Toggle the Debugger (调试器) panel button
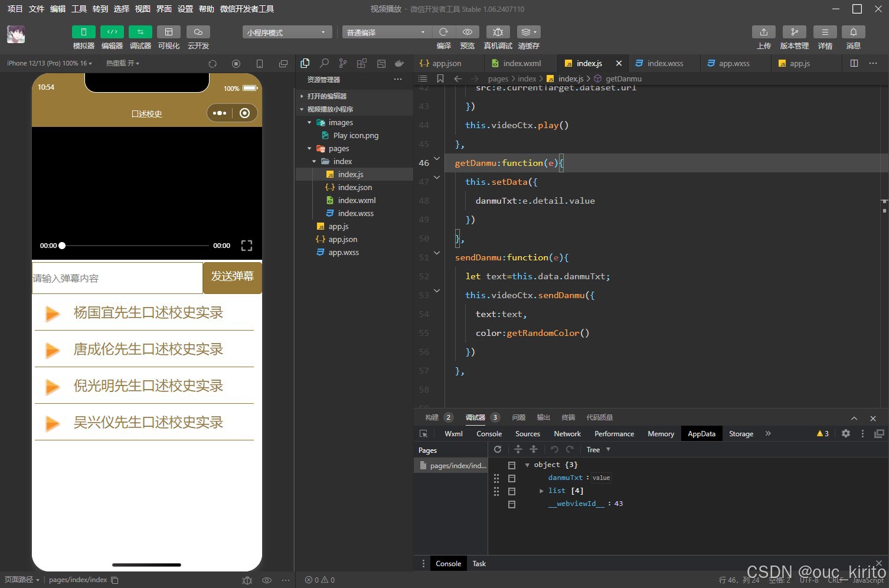Screen dimensions: 889x588 (140, 32)
